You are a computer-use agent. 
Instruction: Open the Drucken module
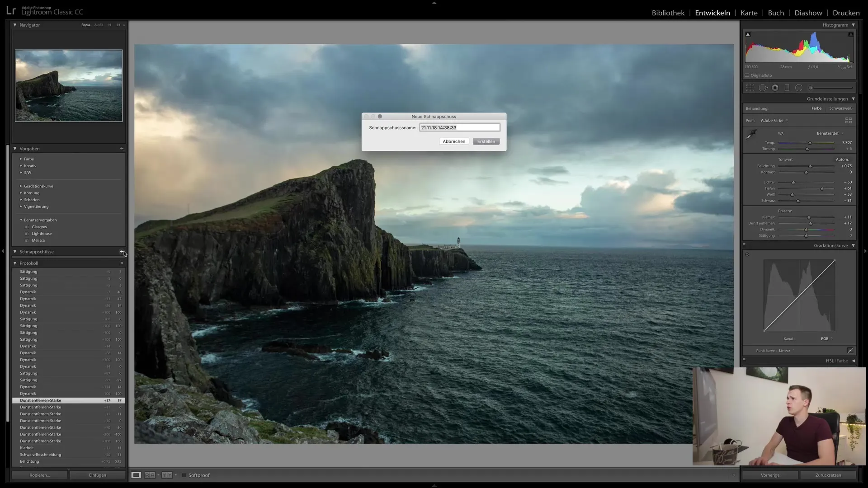[846, 13]
